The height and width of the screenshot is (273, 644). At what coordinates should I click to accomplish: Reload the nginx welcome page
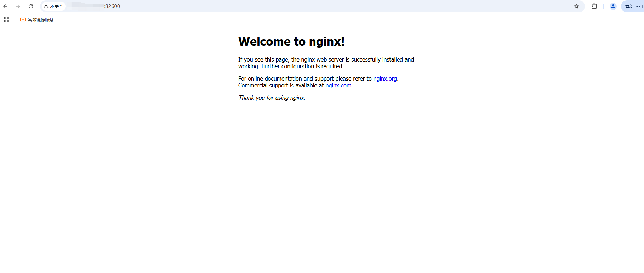click(31, 6)
